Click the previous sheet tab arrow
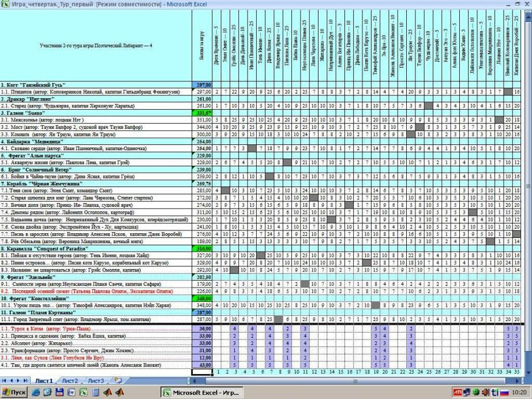 pyautogui.click(x=11, y=381)
